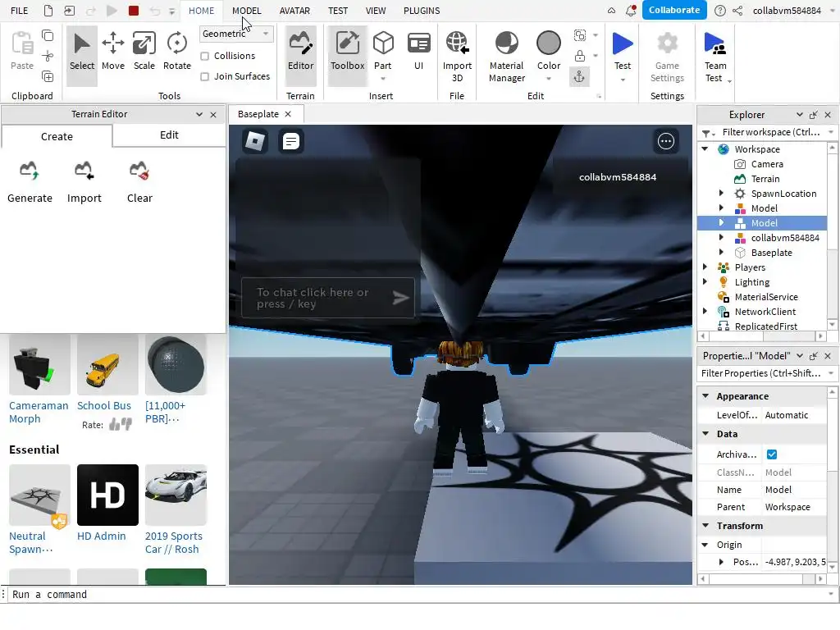Screen dimensions: 840x630
Task: Click the Duplicate icon in Clipboard
Action: tap(48, 76)
